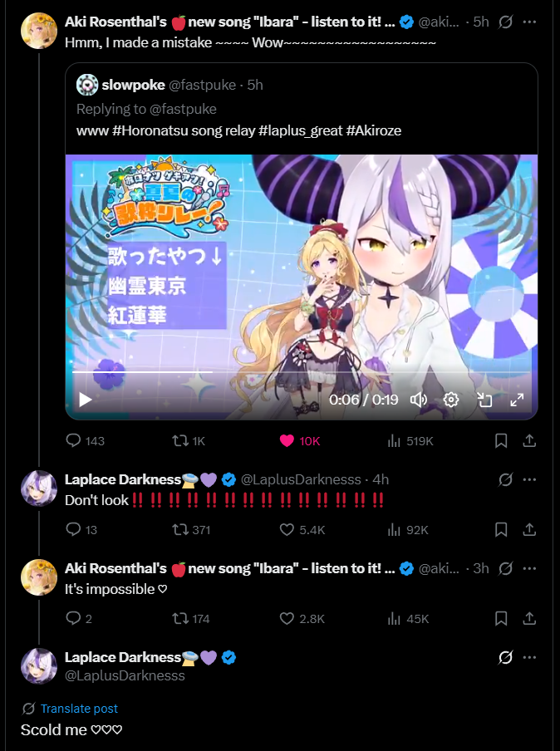Open slowpoke's profile avatar in quoted post

[87, 85]
